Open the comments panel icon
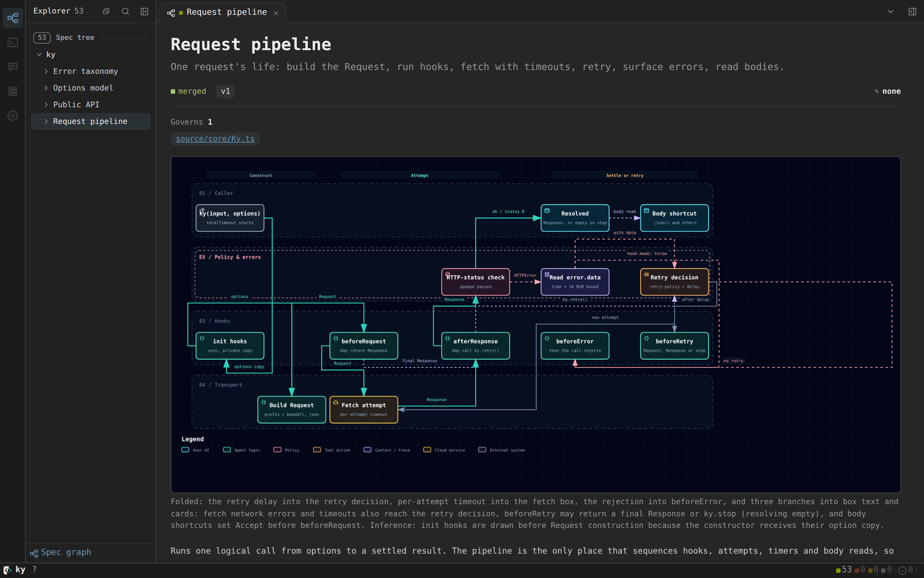This screenshot has width=924, height=578. click(13, 66)
